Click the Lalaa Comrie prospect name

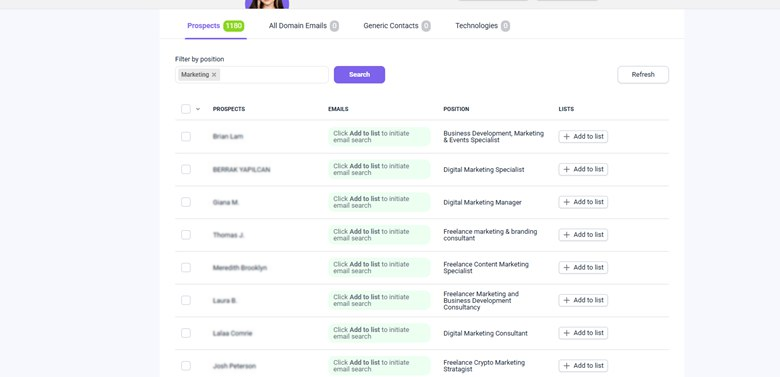coord(232,333)
